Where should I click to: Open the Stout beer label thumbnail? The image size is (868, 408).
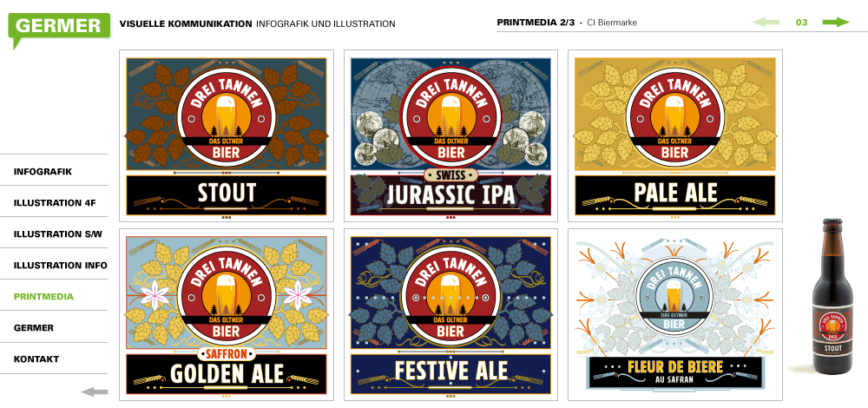click(227, 136)
